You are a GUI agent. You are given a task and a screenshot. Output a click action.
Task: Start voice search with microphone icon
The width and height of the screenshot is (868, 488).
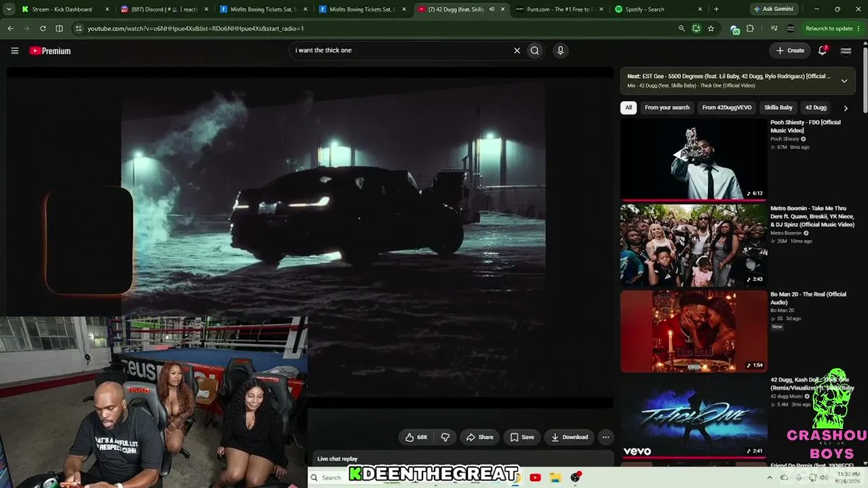560,50
